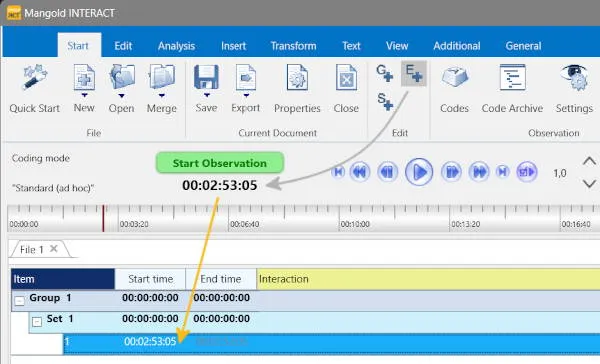Viewport: 600px width, 364px height.
Task: Open the General ribbon tab
Action: click(523, 46)
